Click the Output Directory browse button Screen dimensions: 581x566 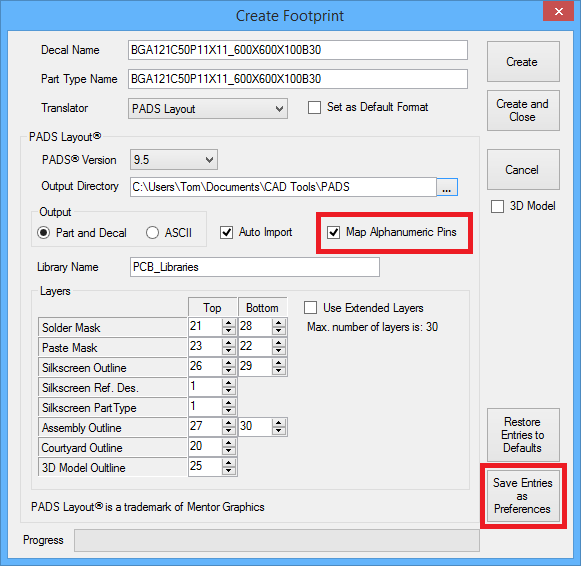(447, 187)
